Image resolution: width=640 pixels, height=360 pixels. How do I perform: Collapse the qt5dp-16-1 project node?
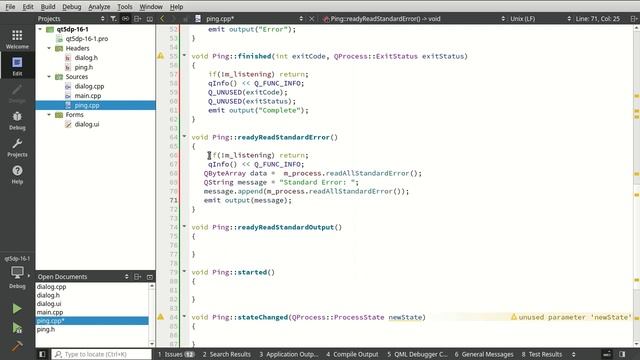coord(40,29)
